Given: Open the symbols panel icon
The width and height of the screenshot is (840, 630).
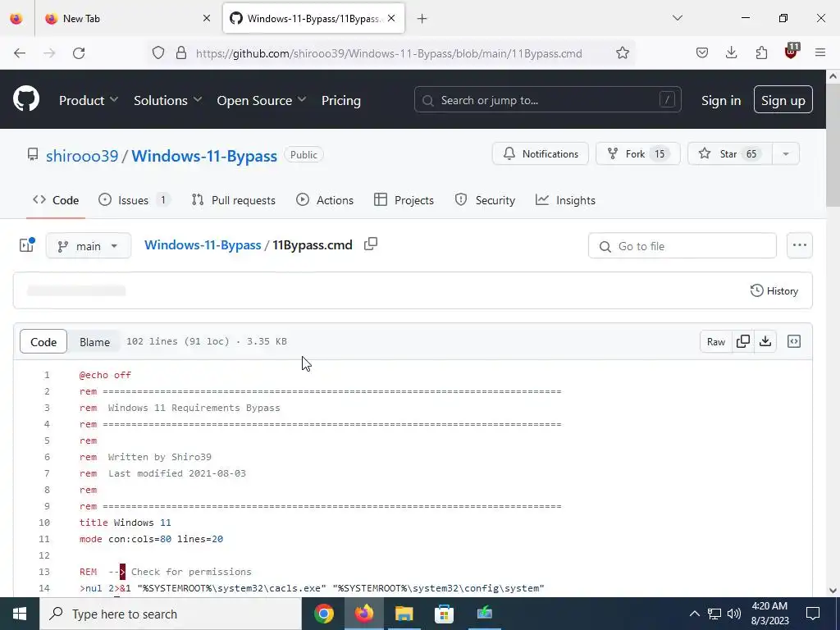Looking at the screenshot, I should (794, 341).
